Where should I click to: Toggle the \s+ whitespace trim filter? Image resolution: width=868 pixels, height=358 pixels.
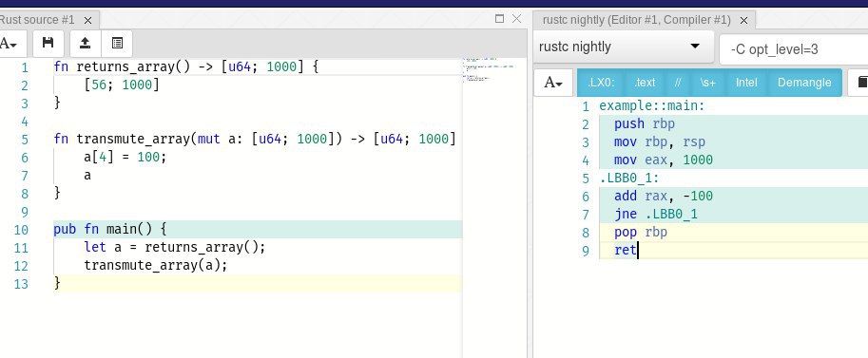coord(708,83)
